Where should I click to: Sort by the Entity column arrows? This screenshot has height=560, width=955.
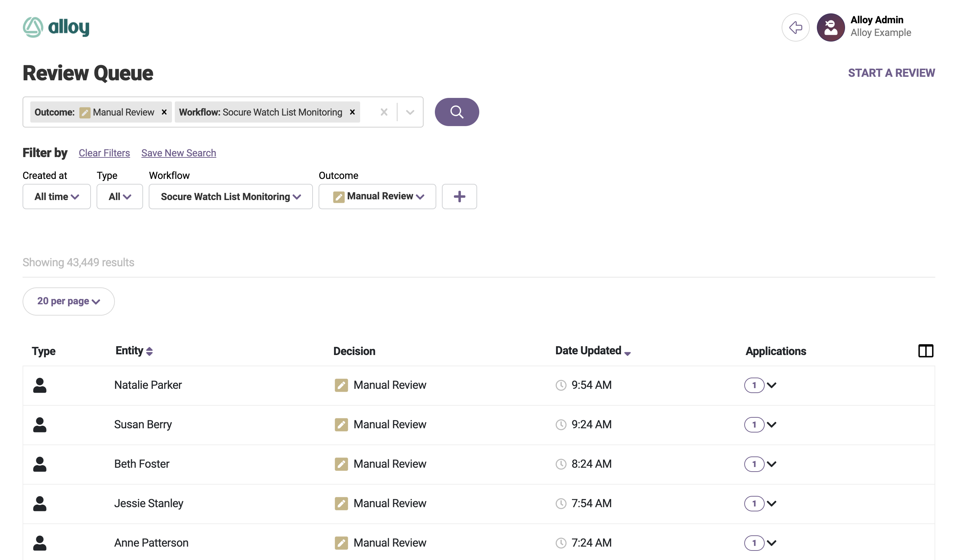click(149, 351)
